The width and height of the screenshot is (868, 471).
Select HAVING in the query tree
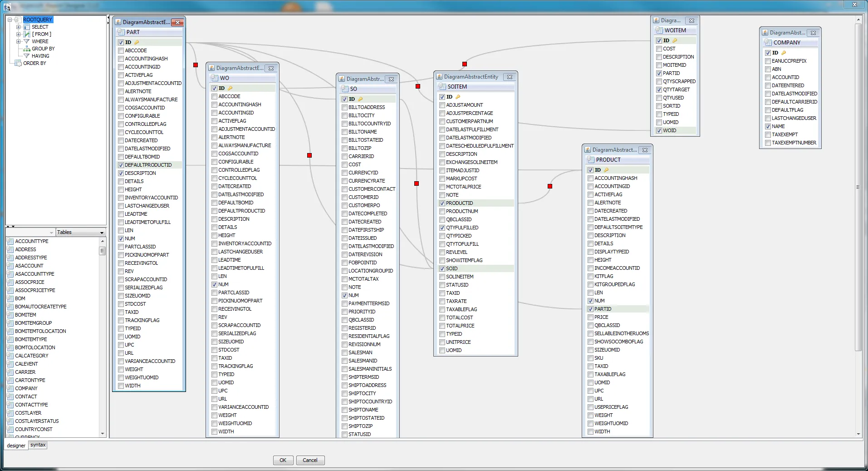click(x=40, y=56)
